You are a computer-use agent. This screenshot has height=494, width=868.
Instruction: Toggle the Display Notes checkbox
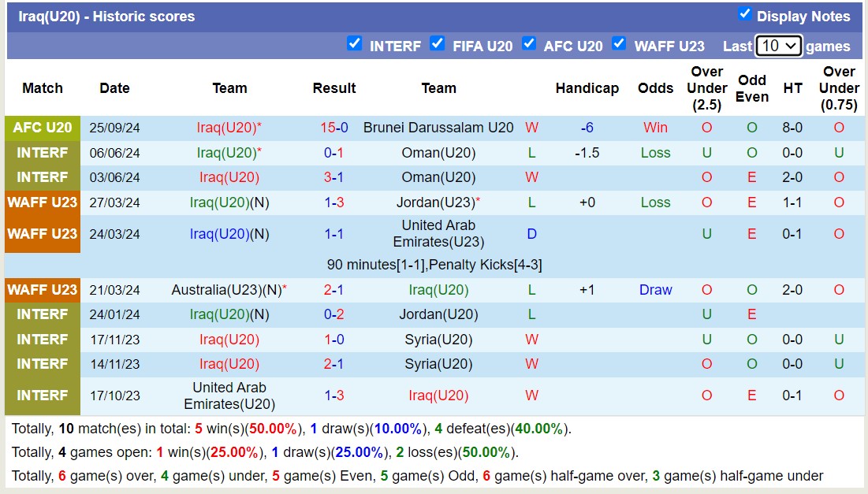(744, 14)
